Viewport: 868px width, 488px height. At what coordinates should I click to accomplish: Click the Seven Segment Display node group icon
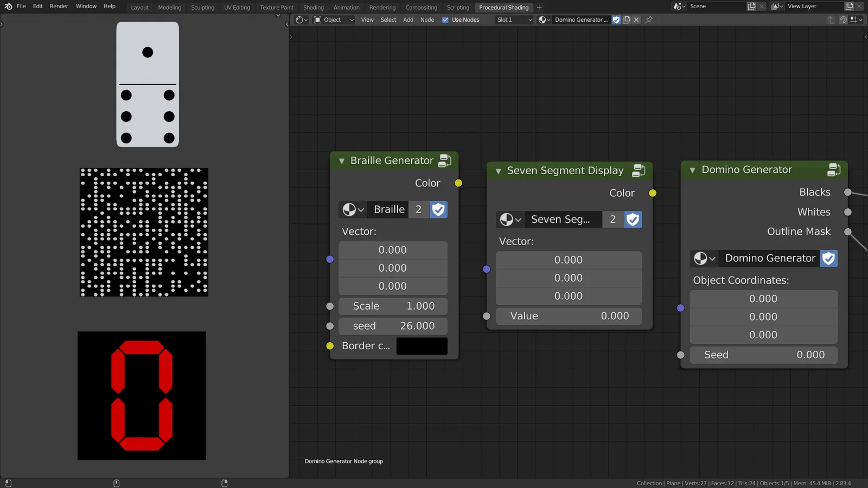coord(639,171)
